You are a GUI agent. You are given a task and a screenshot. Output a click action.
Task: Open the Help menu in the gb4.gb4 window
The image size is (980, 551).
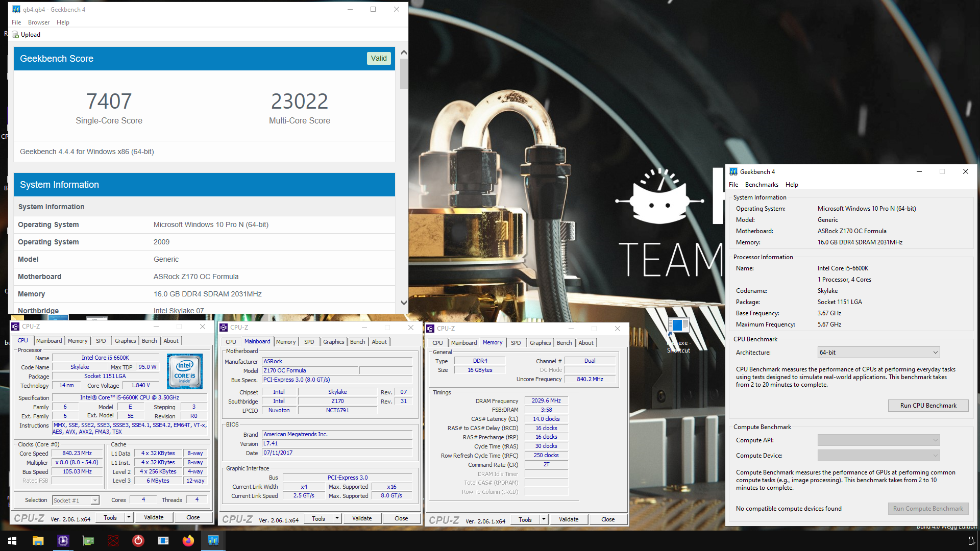[x=63, y=22]
